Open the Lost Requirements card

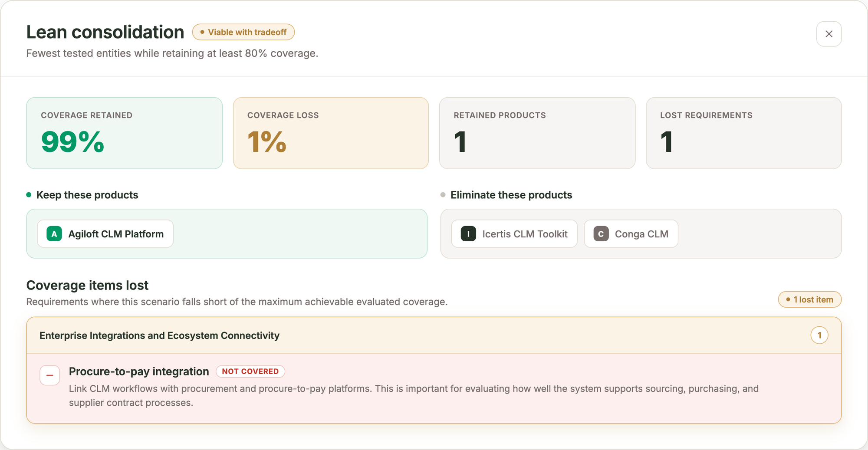(x=744, y=133)
